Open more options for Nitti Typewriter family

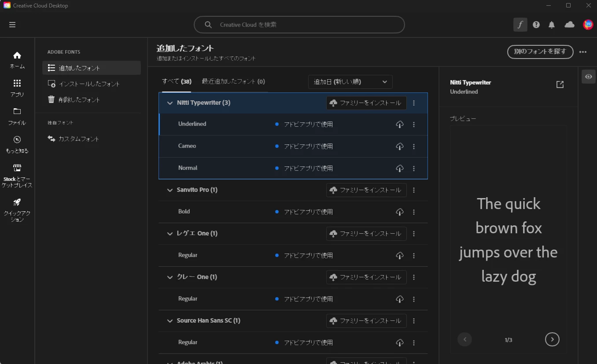414,103
